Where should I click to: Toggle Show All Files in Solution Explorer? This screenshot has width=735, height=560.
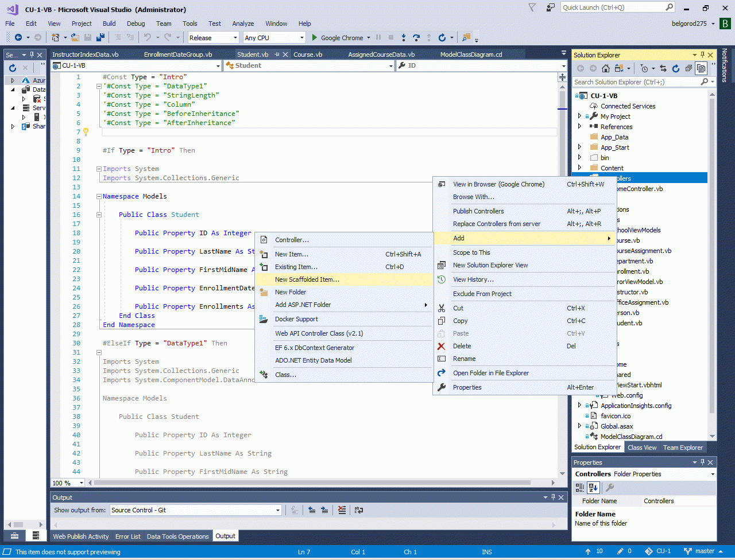pyautogui.click(x=701, y=68)
